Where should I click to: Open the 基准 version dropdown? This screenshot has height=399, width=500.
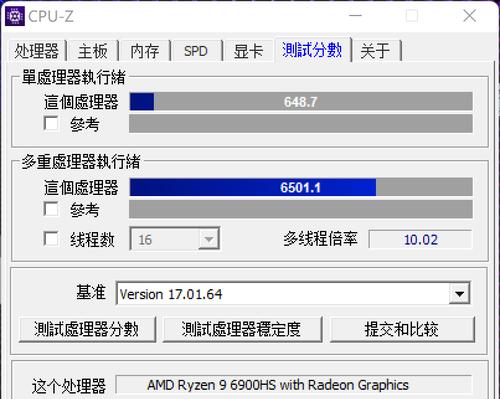click(x=293, y=293)
